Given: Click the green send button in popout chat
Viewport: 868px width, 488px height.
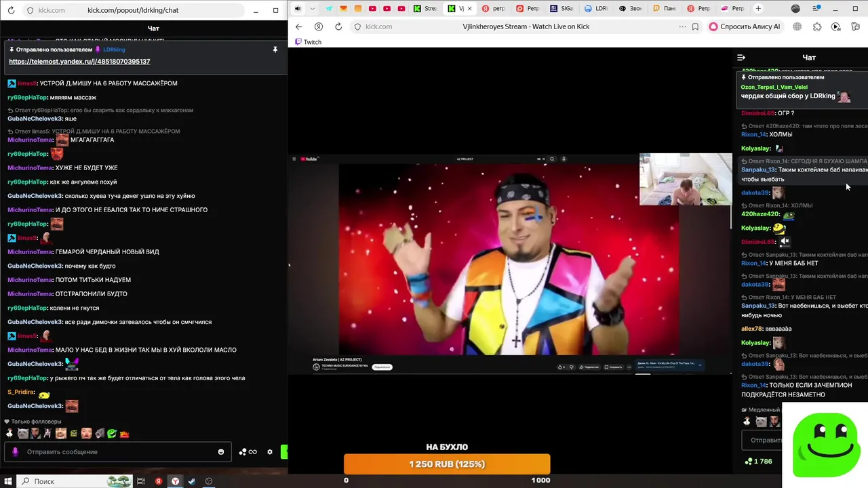Looking at the screenshot, I should [285, 452].
